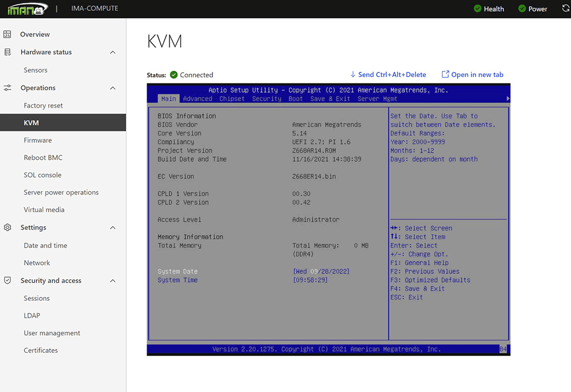Click the Core Version 5.14 value

[299, 133]
